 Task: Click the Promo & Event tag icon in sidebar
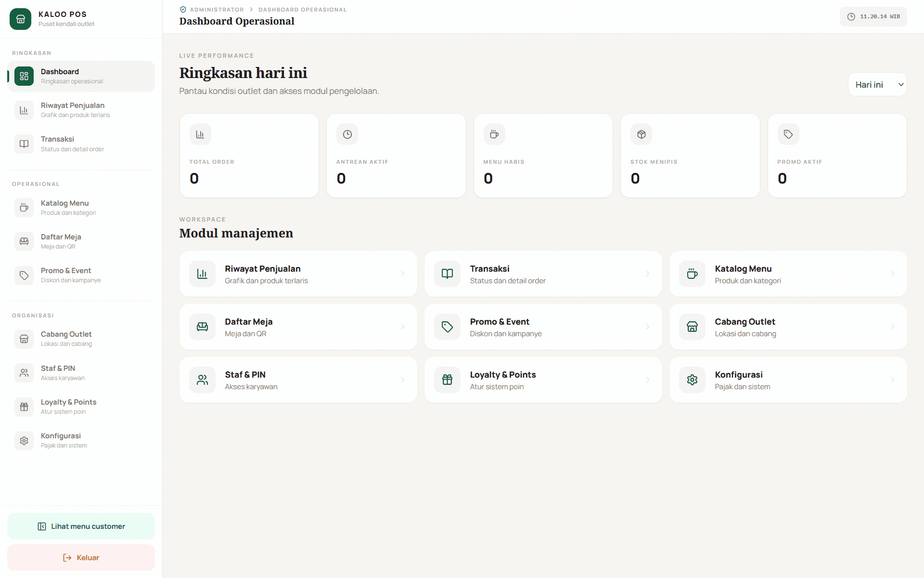[24, 276]
